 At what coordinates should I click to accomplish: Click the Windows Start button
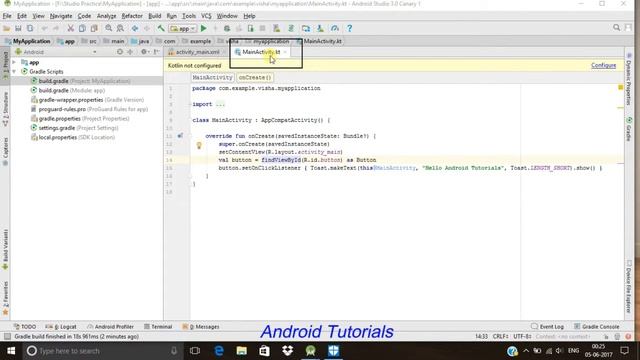pyautogui.click(x=11, y=351)
